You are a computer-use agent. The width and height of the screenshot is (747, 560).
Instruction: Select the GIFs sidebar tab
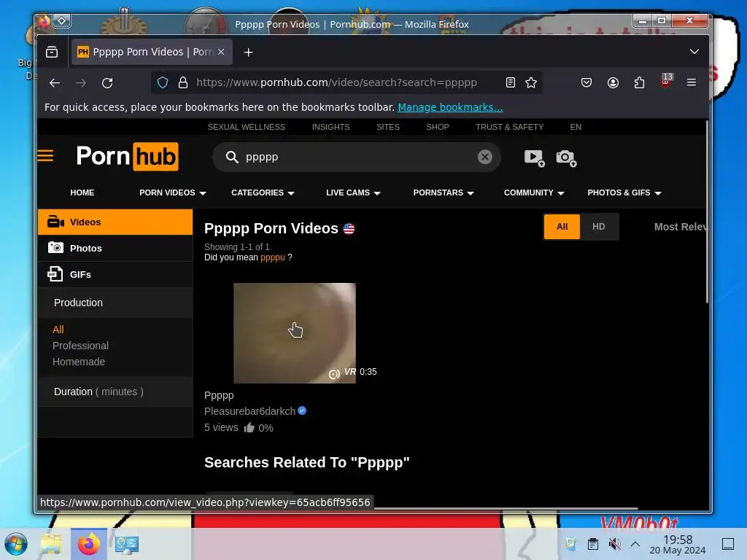[115, 274]
